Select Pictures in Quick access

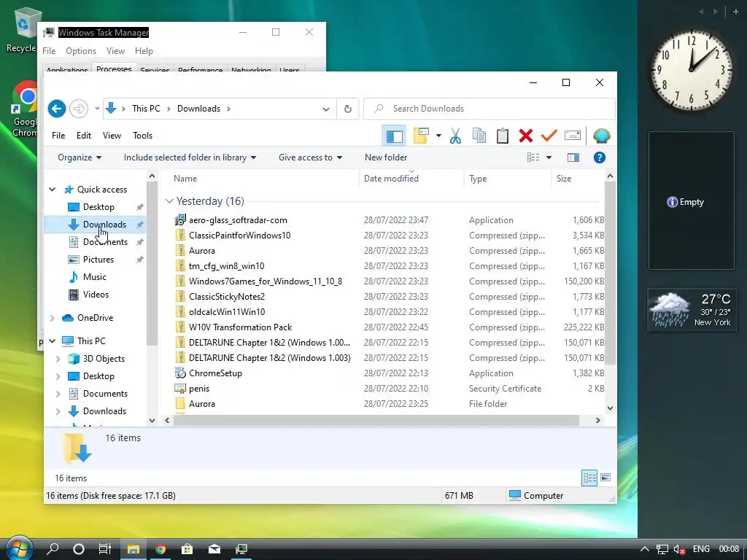tap(98, 260)
